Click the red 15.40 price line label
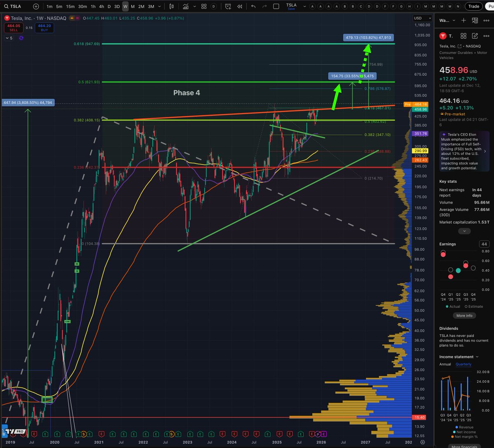The height and width of the screenshot is (448, 494). [419, 417]
